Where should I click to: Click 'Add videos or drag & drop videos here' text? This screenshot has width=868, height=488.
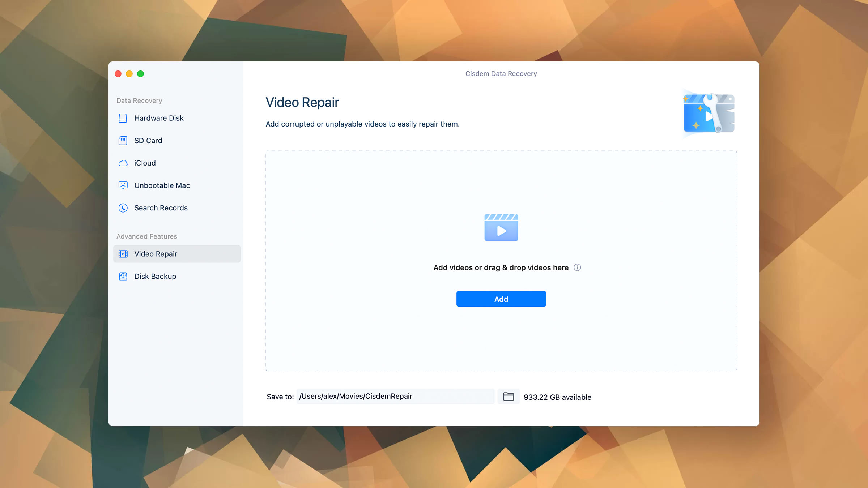point(501,267)
